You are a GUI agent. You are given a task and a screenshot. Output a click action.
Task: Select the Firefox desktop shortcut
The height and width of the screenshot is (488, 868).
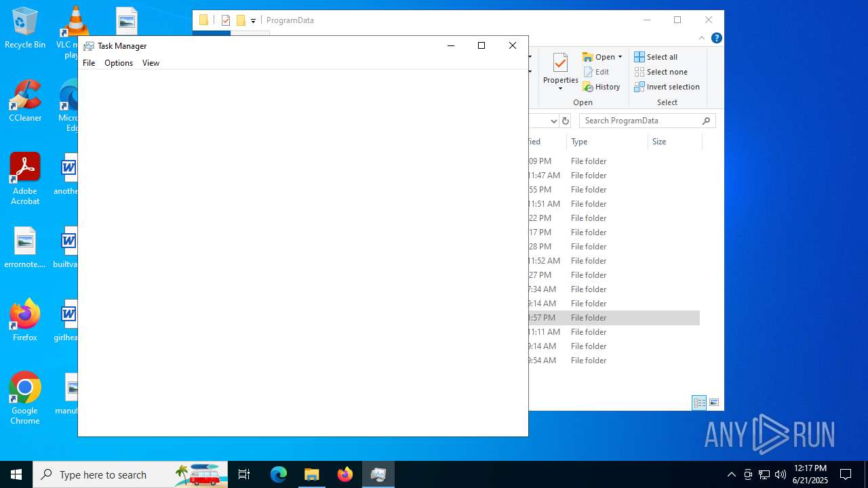click(25, 320)
